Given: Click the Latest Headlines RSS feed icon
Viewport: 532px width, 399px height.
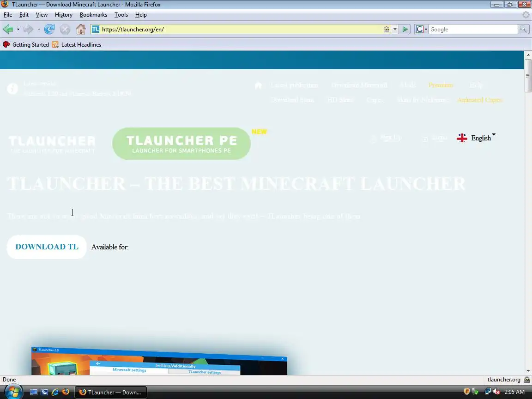Looking at the screenshot, I should pyautogui.click(x=55, y=44).
